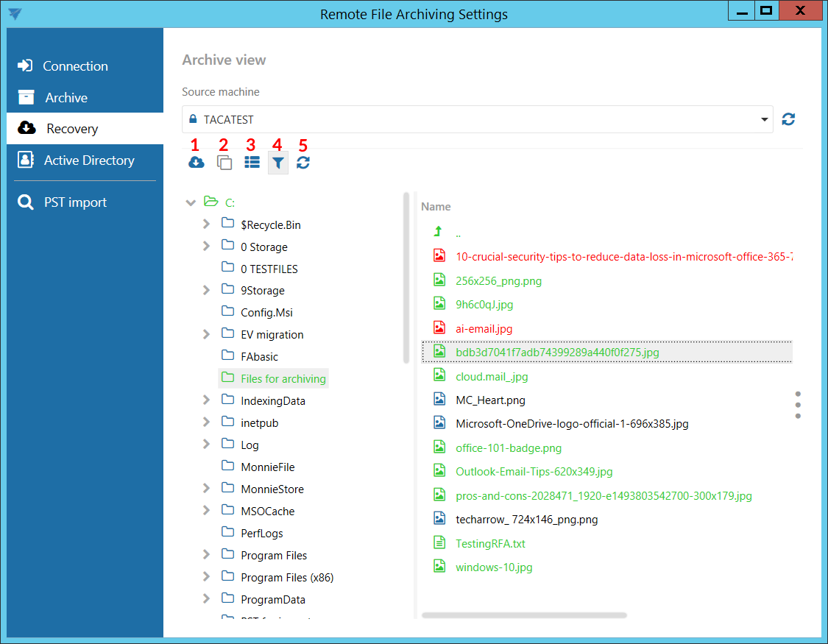The image size is (828, 644).
Task: Open the Connection tab
Action: pyautogui.click(x=75, y=66)
